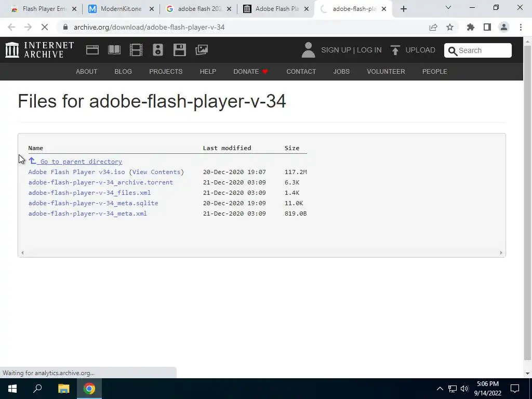Open a new browser tab
Screen dimensions: 532x399
(403, 9)
